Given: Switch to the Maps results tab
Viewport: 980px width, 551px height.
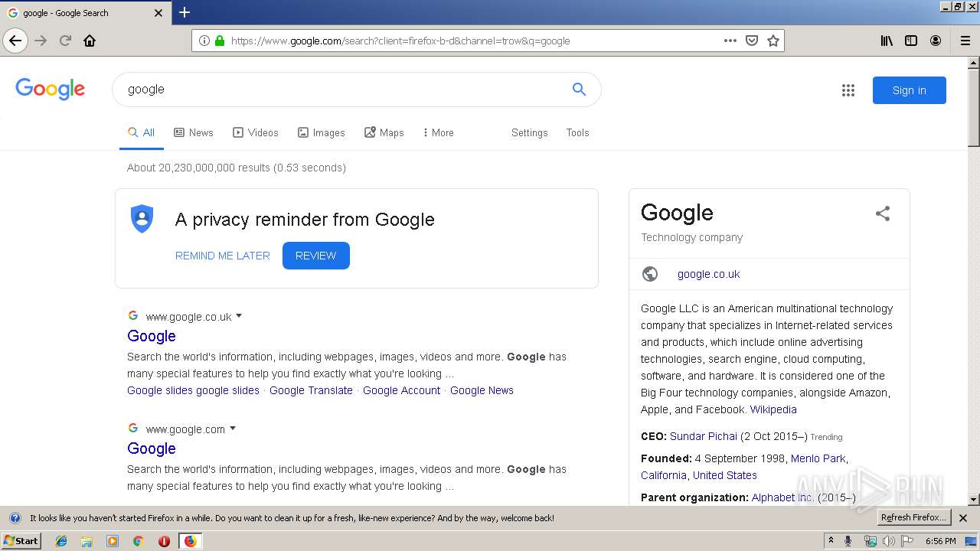Looking at the screenshot, I should point(384,132).
